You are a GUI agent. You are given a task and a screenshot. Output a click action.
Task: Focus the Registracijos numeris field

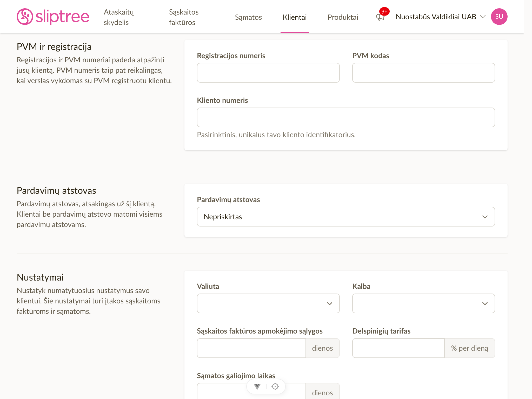pyautogui.click(x=268, y=73)
